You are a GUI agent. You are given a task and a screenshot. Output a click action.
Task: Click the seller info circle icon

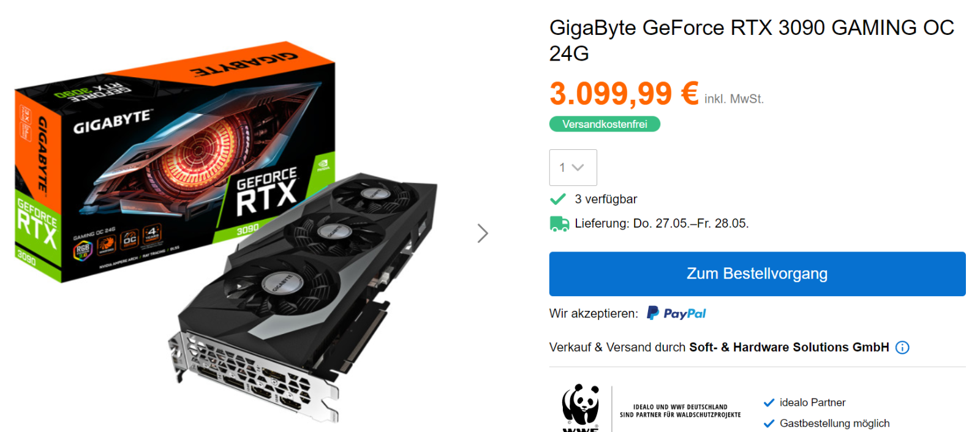(902, 348)
